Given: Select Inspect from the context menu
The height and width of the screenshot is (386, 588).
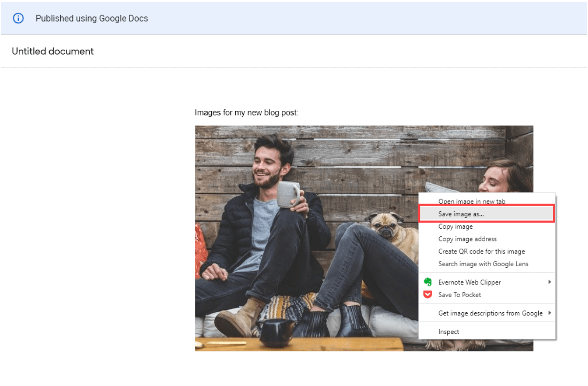Looking at the screenshot, I should coord(449,331).
